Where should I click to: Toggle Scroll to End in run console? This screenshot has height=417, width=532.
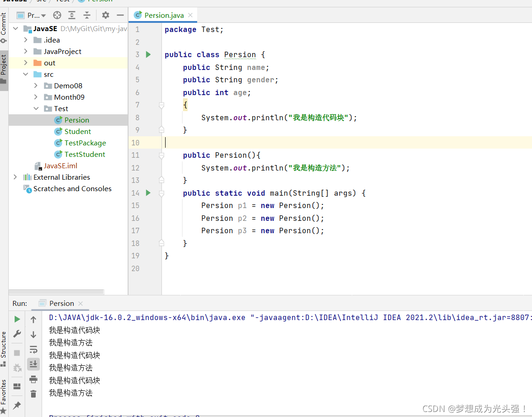coord(33,364)
